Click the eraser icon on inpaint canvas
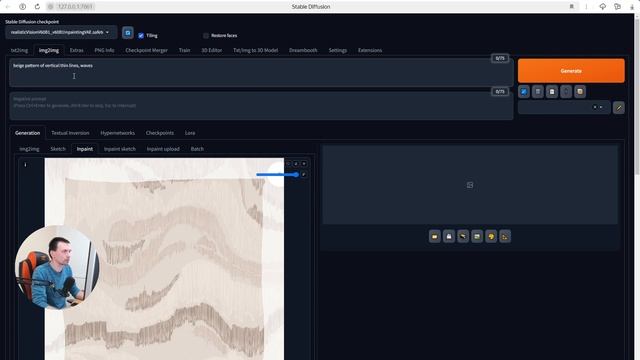 click(x=296, y=164)
